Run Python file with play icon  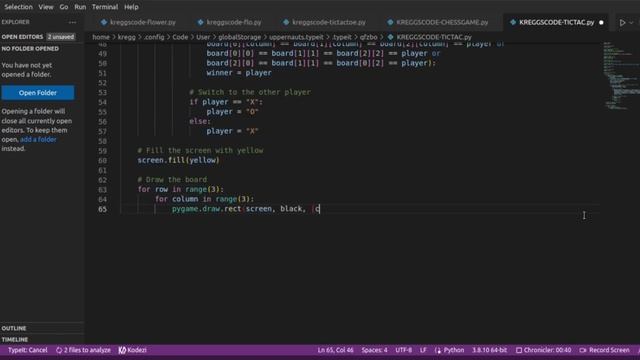pos(622,23)
